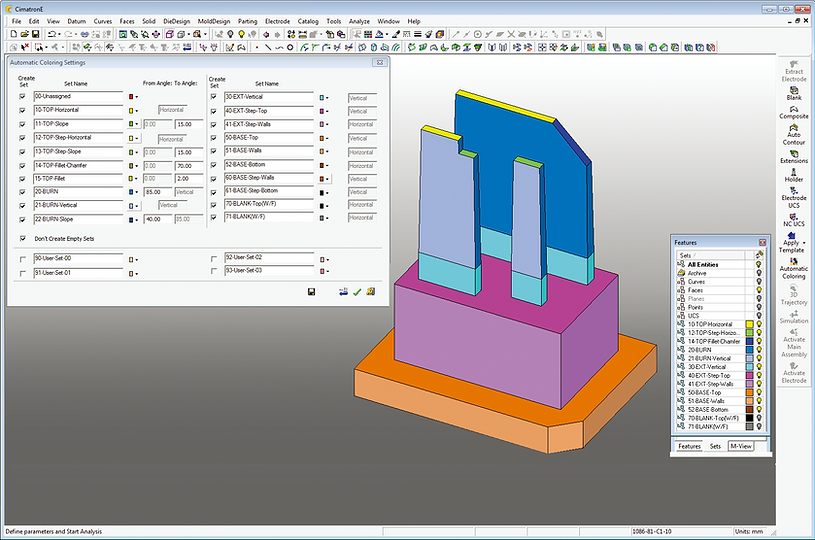The width and height of the screenshot is (815, 540).
Task: Open color dropdown for 15-TOP-Fillet
Action: (x=137, y=178)
